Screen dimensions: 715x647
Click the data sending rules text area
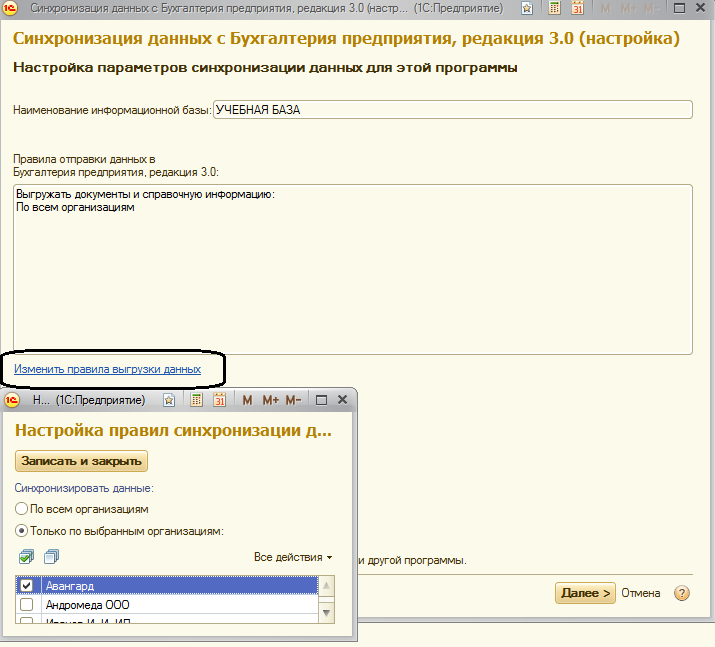(353, 269)
